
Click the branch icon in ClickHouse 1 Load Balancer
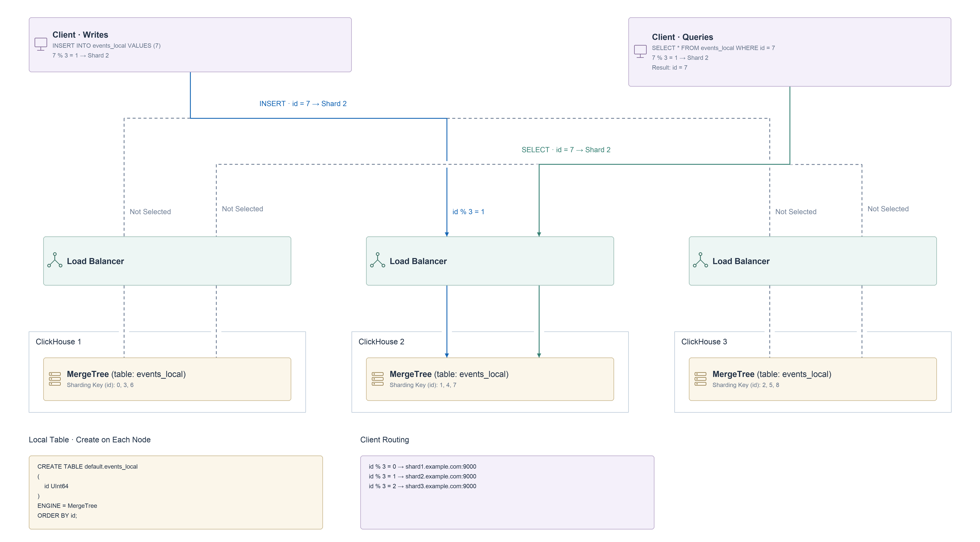click(x=55, y=260)
